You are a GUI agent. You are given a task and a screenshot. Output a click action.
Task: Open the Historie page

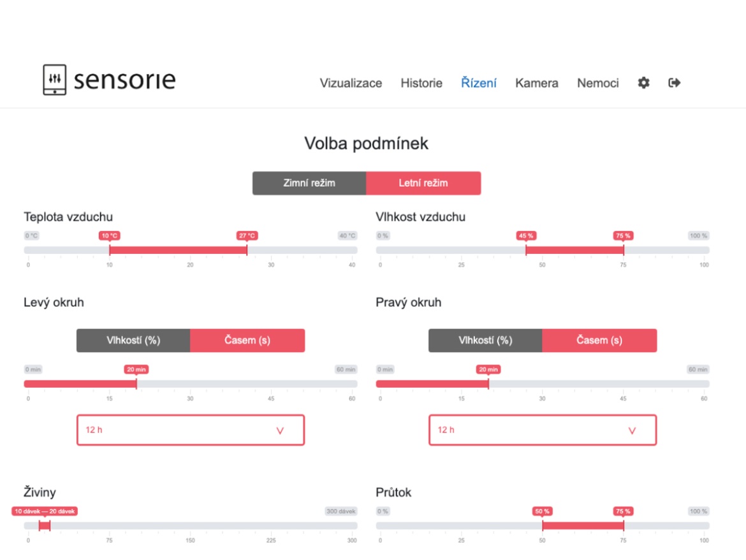[421, 83]
